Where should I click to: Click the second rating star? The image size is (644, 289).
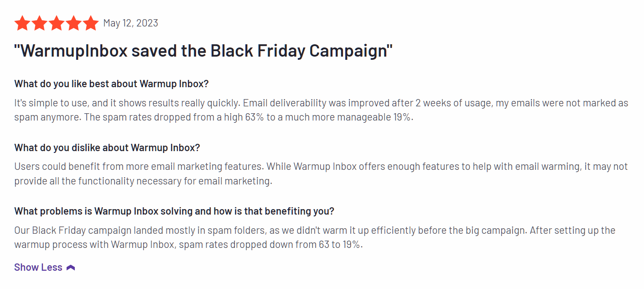coord(40,23)
